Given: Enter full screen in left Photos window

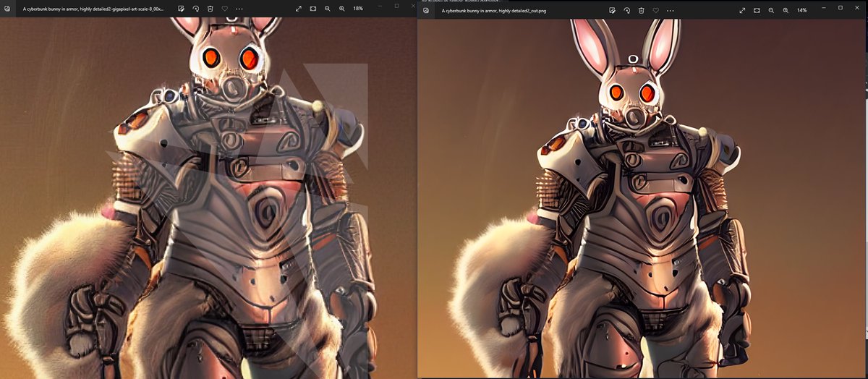Looking at the screenshot, I should click(x=299, y=9).
